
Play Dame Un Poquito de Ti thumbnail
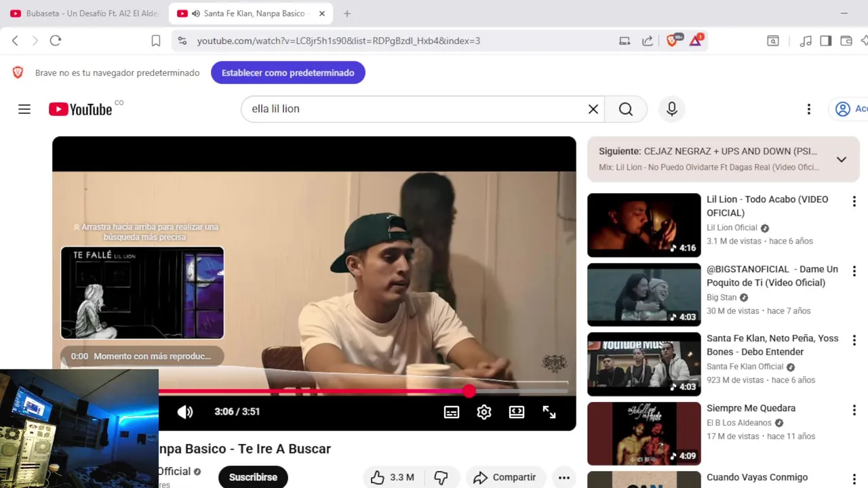(644, 295)
